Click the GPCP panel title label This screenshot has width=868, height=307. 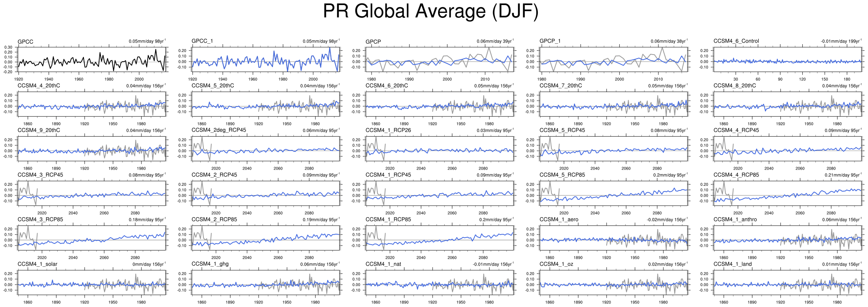pos(373,41)
